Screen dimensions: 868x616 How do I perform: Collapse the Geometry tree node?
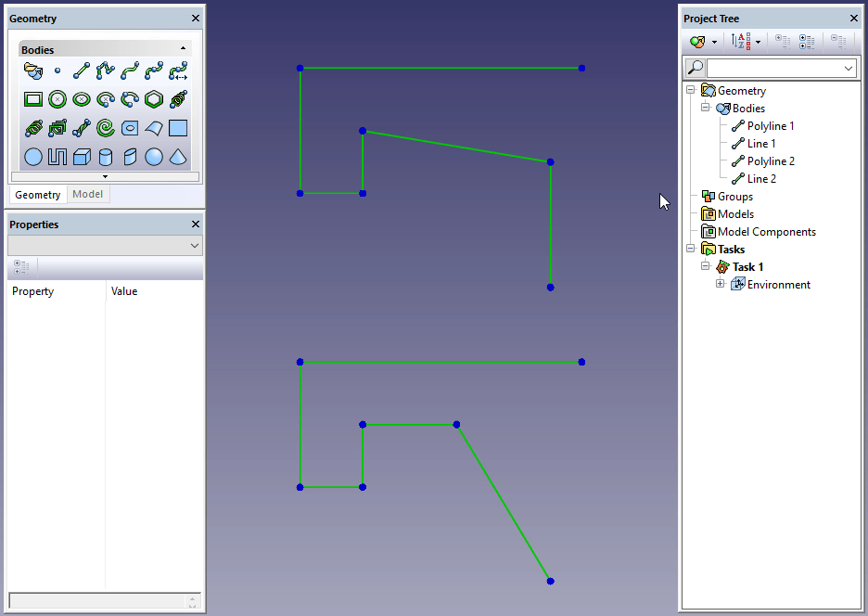point(690,91)
